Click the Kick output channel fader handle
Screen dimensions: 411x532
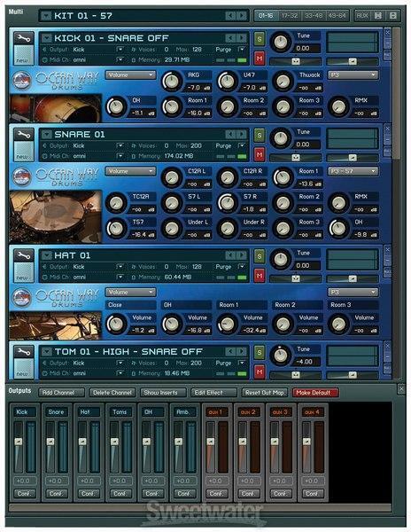(x=19, y=442)
